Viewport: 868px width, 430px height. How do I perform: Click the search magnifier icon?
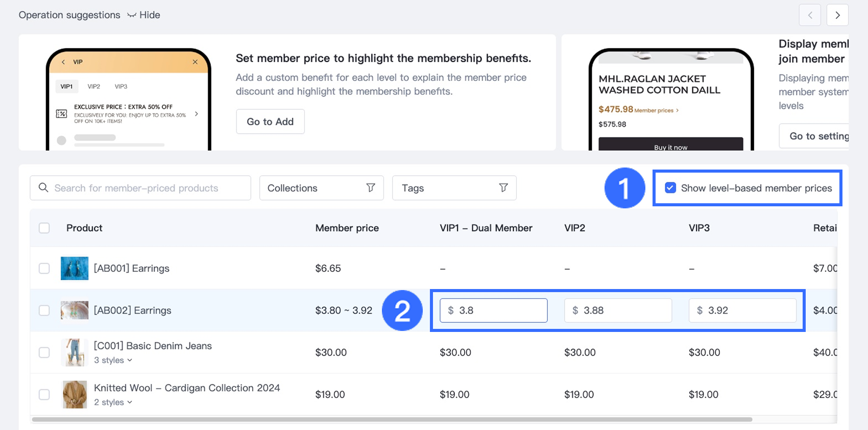click(x=44, y=188)
